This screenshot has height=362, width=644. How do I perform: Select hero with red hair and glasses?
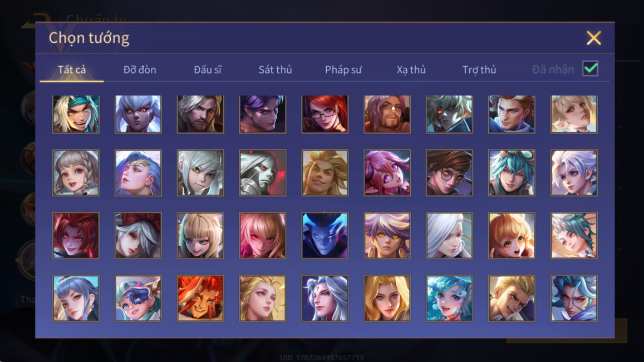325,114
